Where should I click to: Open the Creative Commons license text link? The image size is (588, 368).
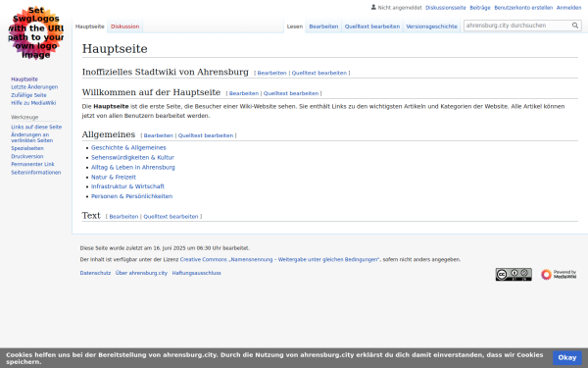279,259
